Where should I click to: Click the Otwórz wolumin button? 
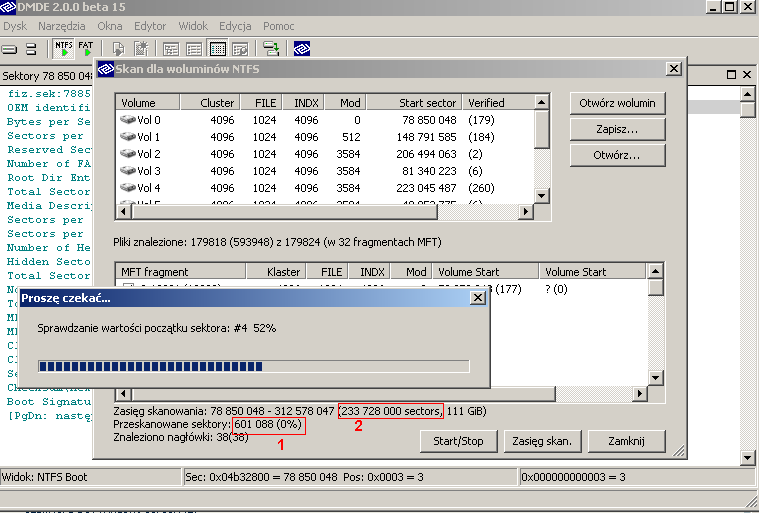pos(617,103)
